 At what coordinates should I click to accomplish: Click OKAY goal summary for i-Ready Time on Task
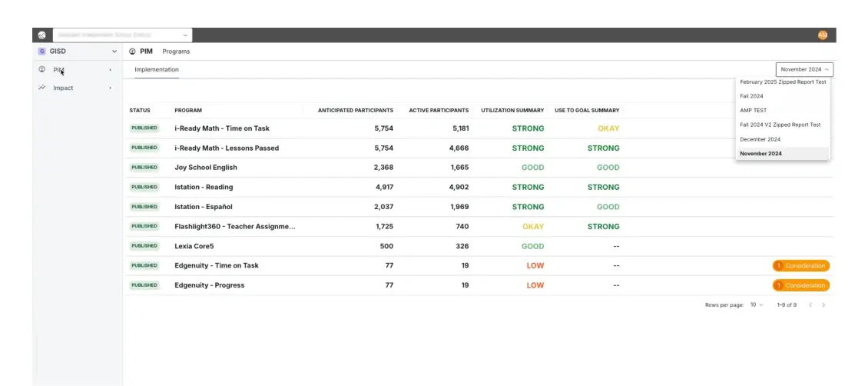click(608, 128)
